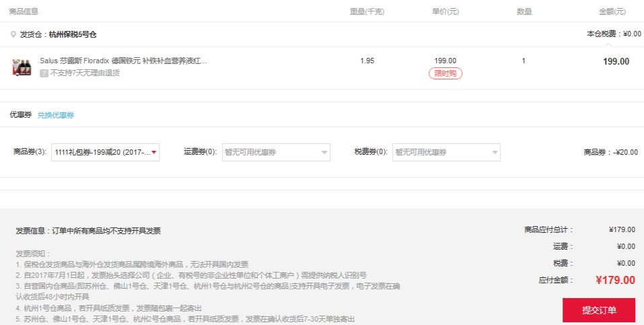Screen dimensions: 644x325
Task: Click the 本仓税费：¥0.00 text
Action: pos(614,34)
